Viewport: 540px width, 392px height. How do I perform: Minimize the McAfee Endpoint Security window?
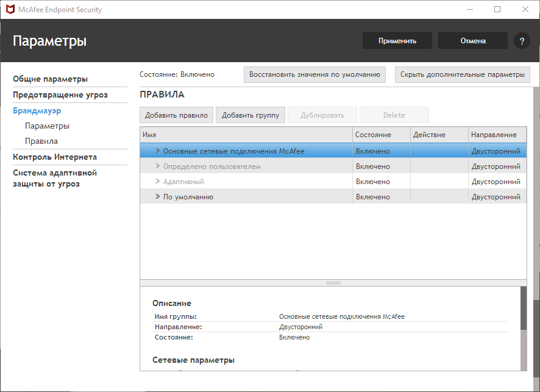coord(470,9)
